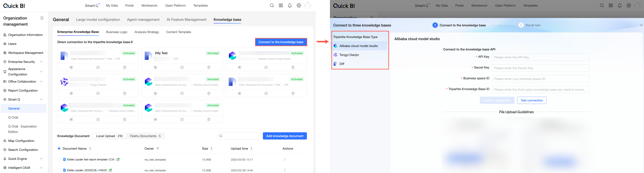Click the knowledge document search box
The image size is (644, 173).
(239, 136)
